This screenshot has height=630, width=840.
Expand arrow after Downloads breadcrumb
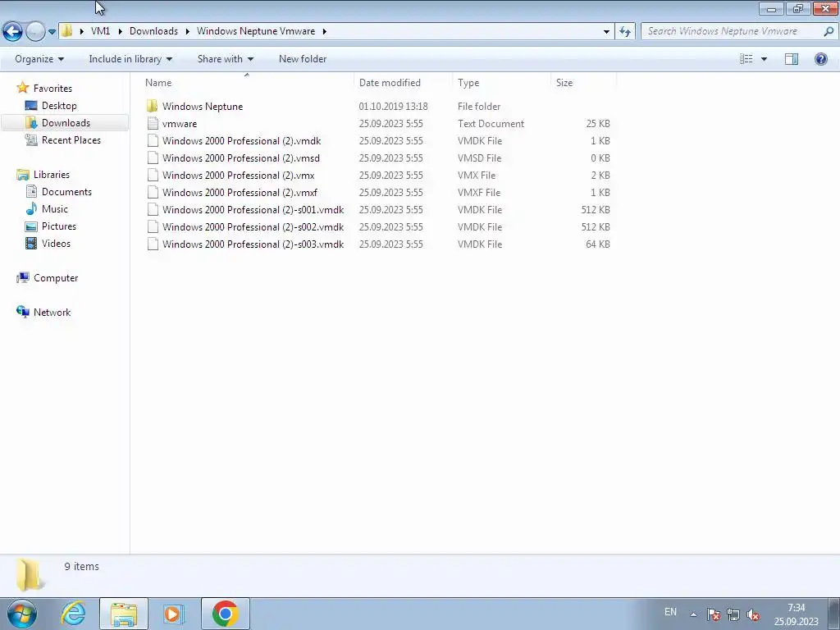(x=188, y=31)
